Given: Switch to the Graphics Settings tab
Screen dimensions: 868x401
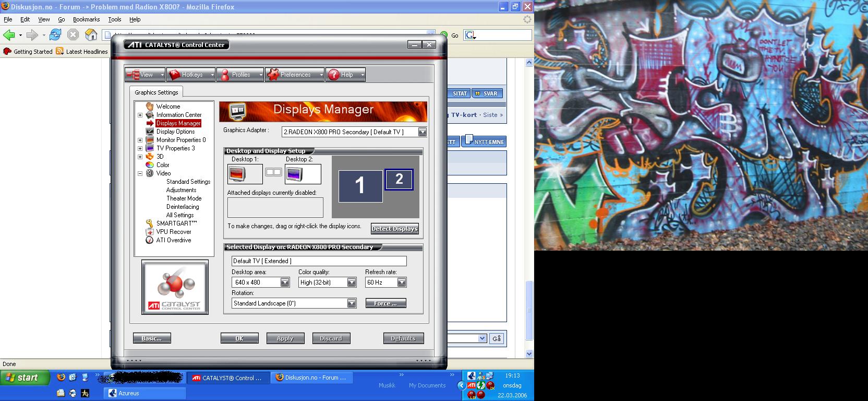Looking at the screenshot, I should 156,92.
